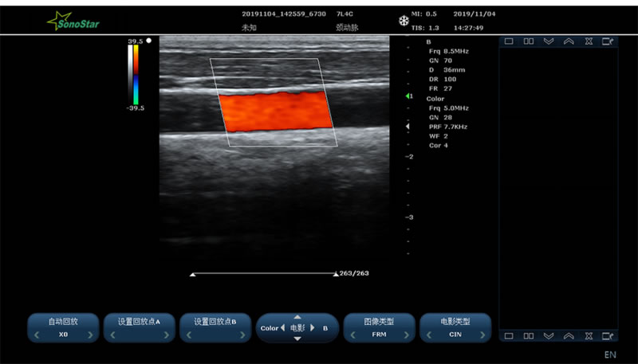Click the snowflake freeze icon in header
638x364 pixels.
click(404, 20)
